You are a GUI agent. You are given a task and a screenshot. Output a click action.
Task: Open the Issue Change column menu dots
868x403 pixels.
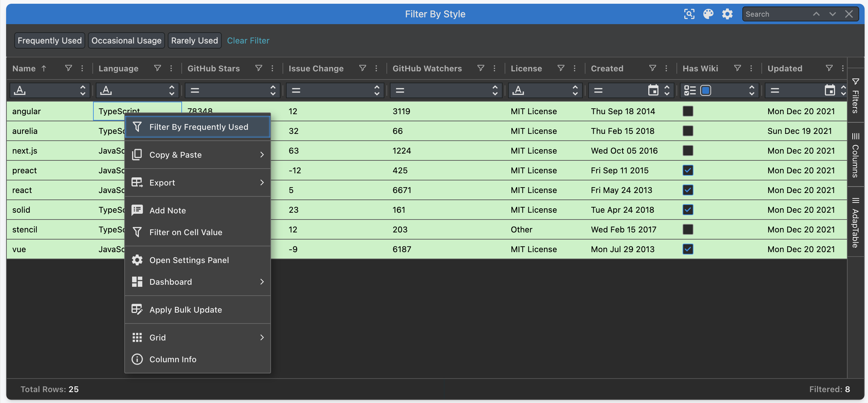pos(376,68)
